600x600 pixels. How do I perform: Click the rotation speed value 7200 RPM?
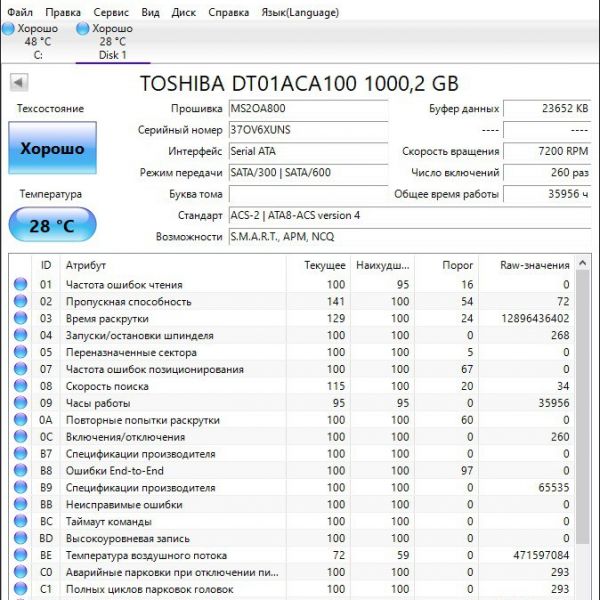pos(547,151)
